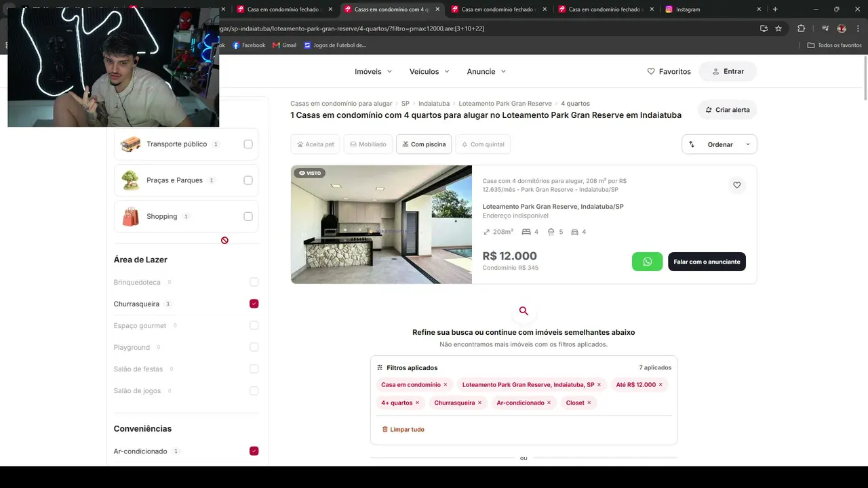Tick the Brinquedoteca checkbox

pyautogui.click(x=254, y=282)
